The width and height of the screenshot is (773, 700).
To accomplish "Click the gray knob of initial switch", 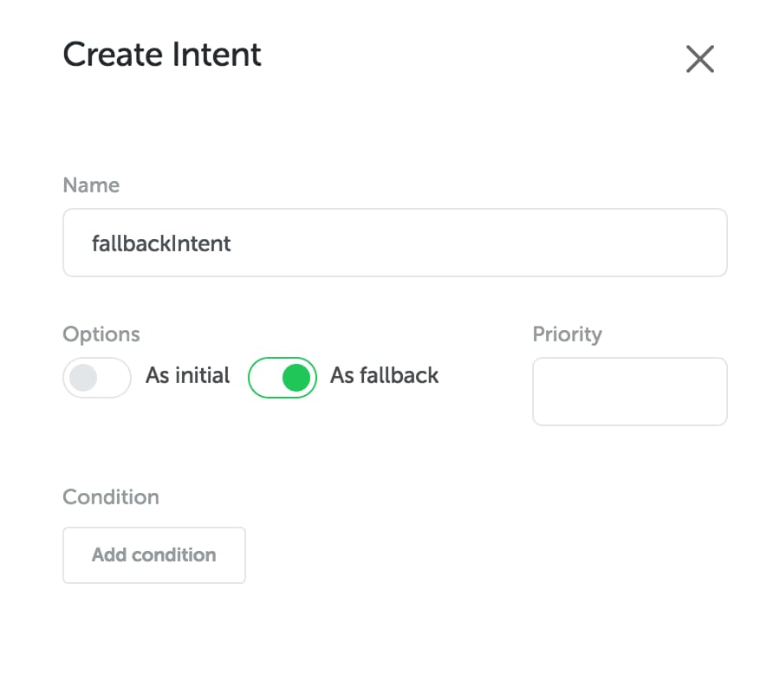I will (x=83, y=378).
